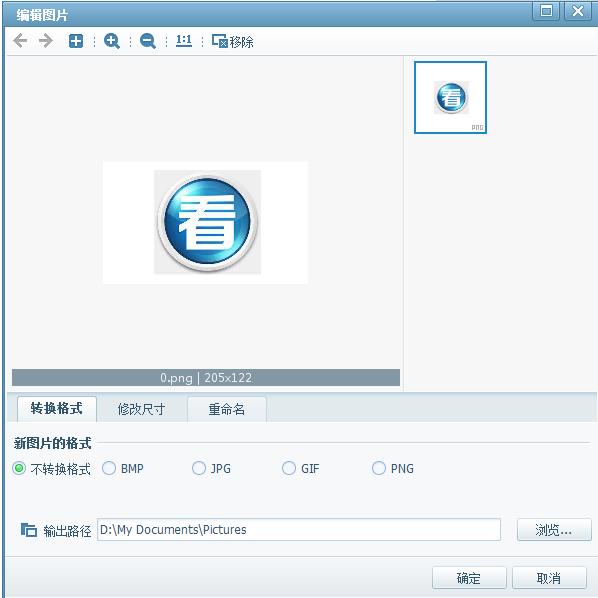Zoom in on the preview image
Viewport: 598px width, 598px height.
point(112,41)
